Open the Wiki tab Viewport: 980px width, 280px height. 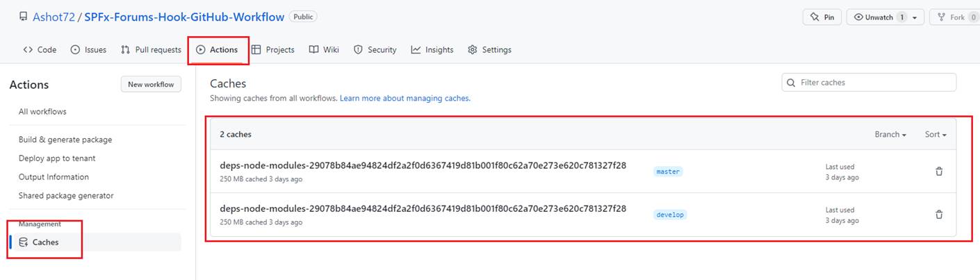click(x=324, y=50)
